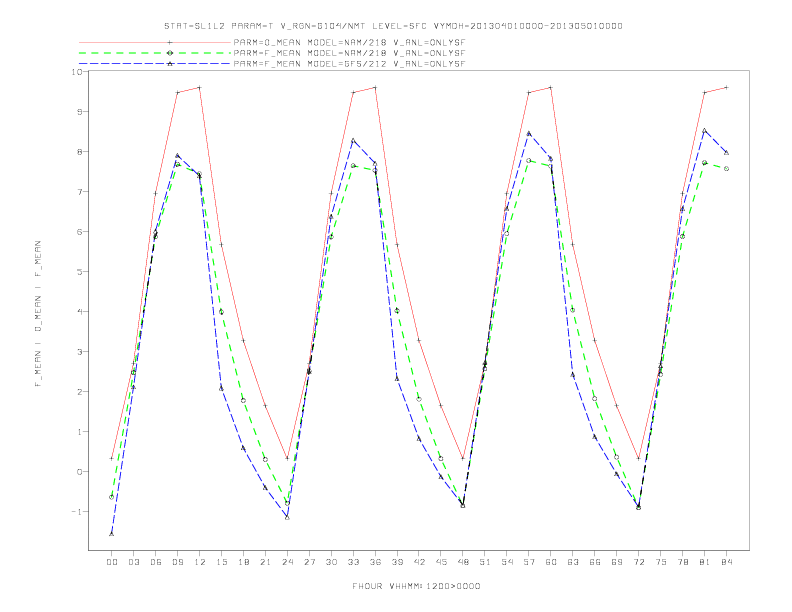Click x-axis tick label 18
Image resolution: width=792 pixels, height=612 pixels.
[243, 562]
